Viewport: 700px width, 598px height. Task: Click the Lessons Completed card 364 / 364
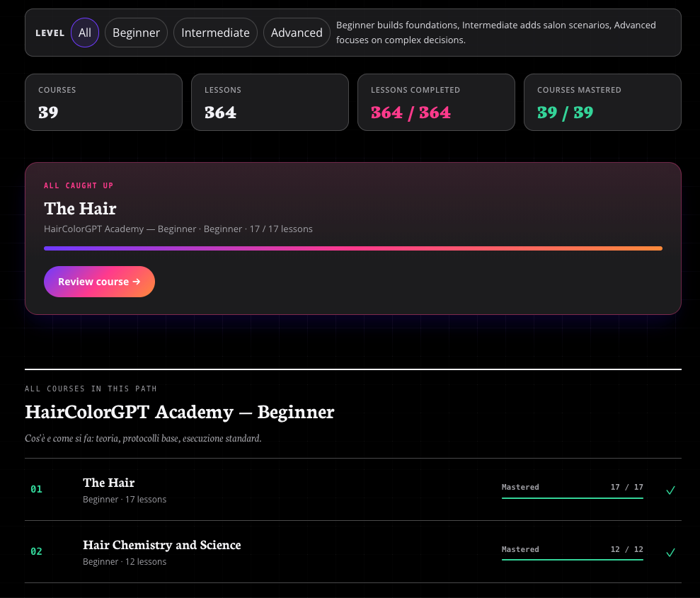tap(436, 102)
